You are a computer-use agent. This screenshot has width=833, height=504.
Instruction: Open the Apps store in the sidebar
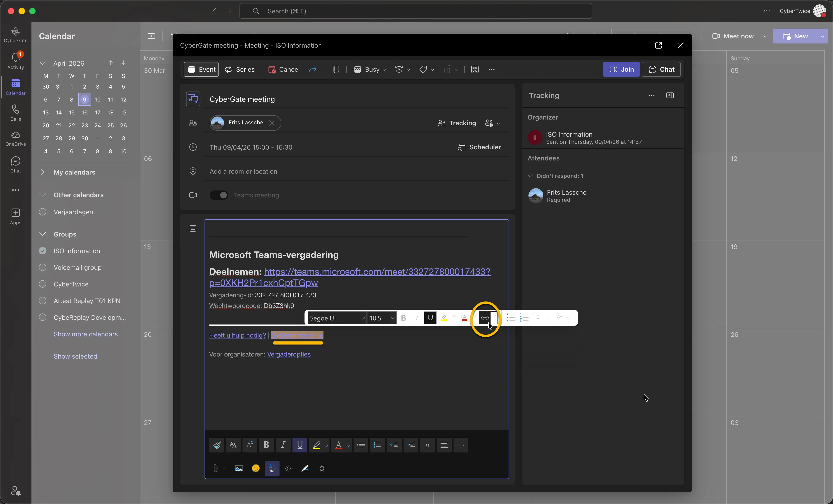click(x=16, y=217)
